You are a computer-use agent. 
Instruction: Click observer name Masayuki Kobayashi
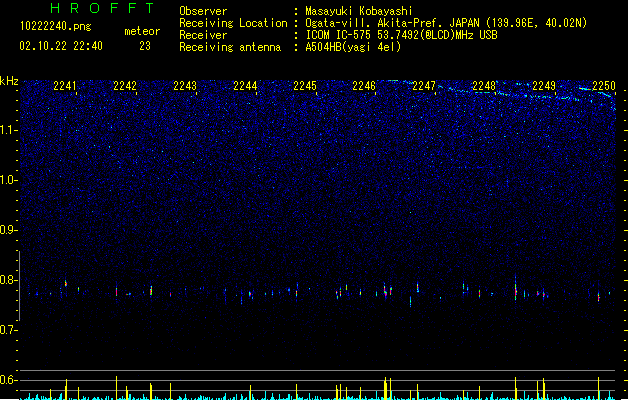click(359, 11)
